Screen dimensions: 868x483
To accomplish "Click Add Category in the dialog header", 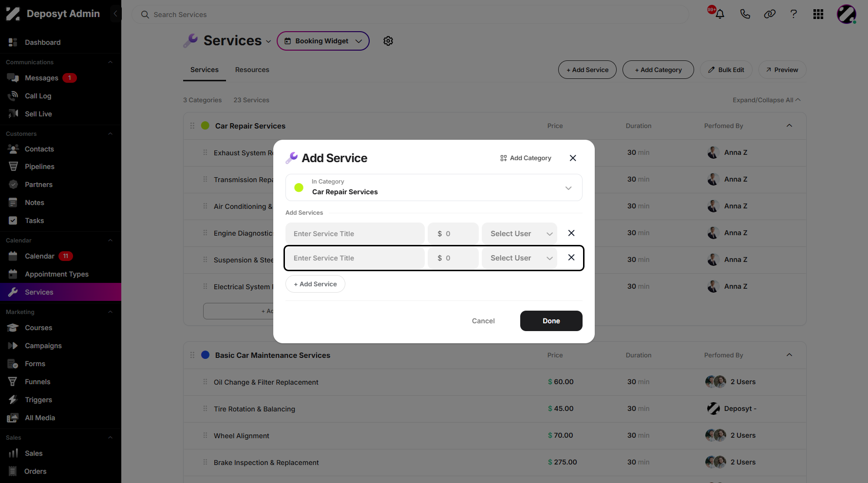I will pyautogui.click(x=526, y=158).
